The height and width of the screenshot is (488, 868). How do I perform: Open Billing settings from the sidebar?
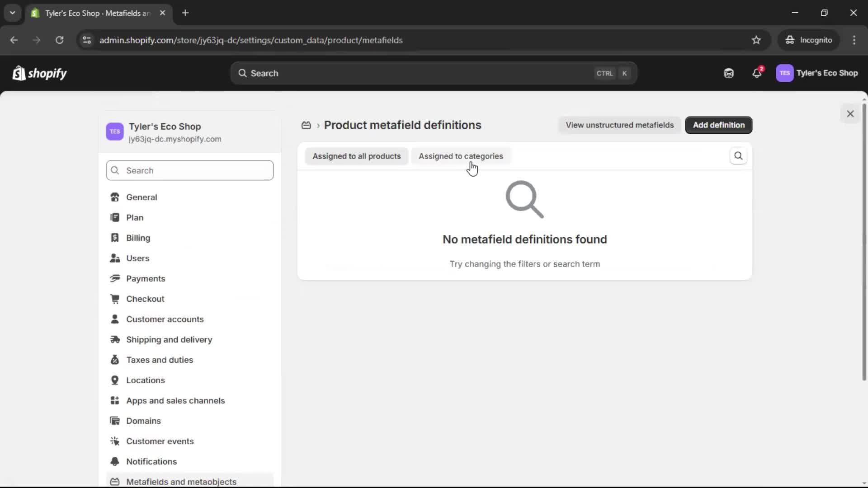tap(138, 238)
